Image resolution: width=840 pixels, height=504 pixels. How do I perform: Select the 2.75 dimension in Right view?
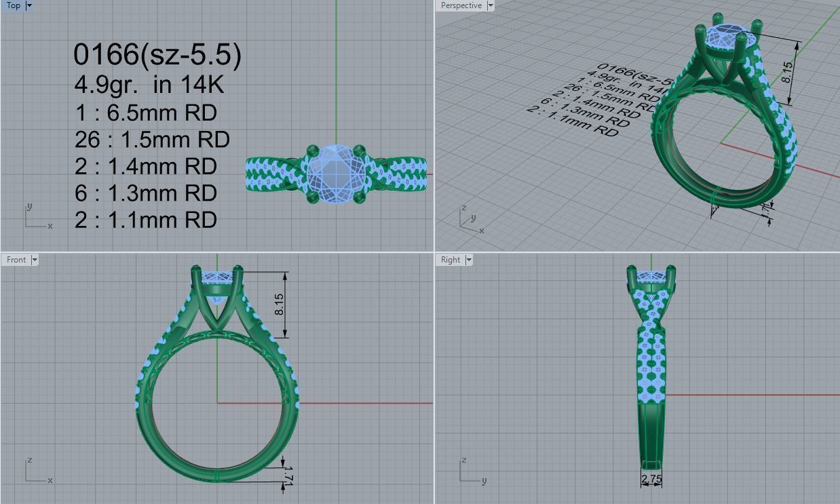pyautogui.click(x=651, y=479)
